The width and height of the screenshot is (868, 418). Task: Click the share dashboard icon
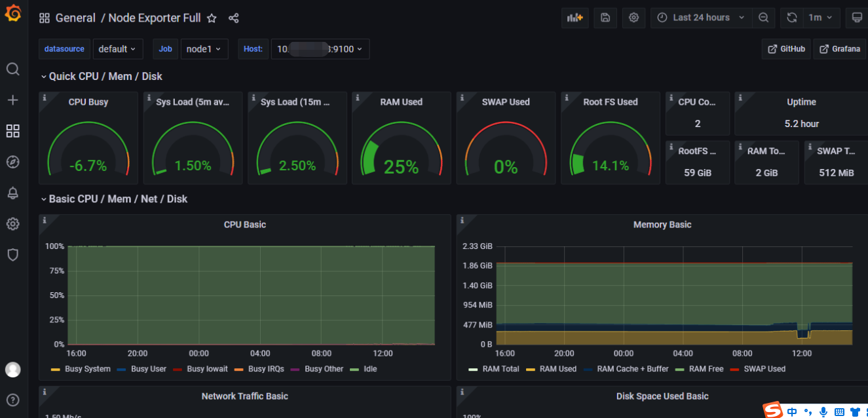click(x=234, y=18)
